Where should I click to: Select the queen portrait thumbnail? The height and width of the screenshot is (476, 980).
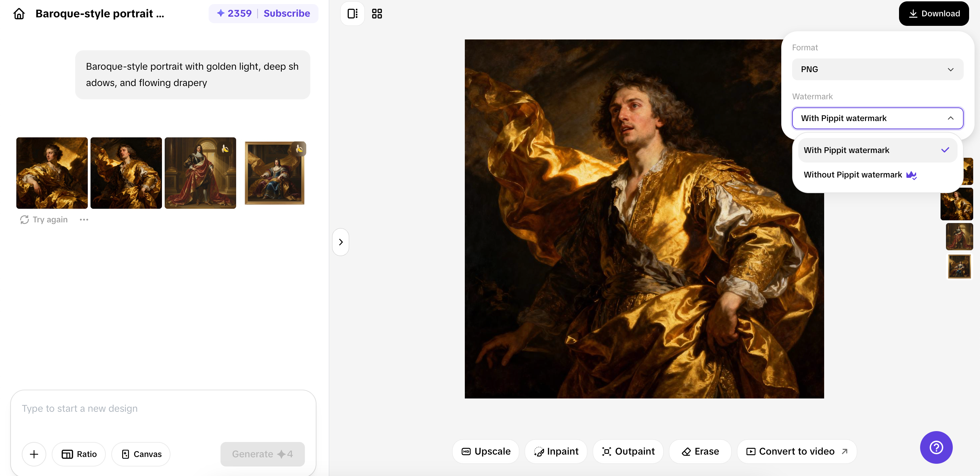(275, 173)
